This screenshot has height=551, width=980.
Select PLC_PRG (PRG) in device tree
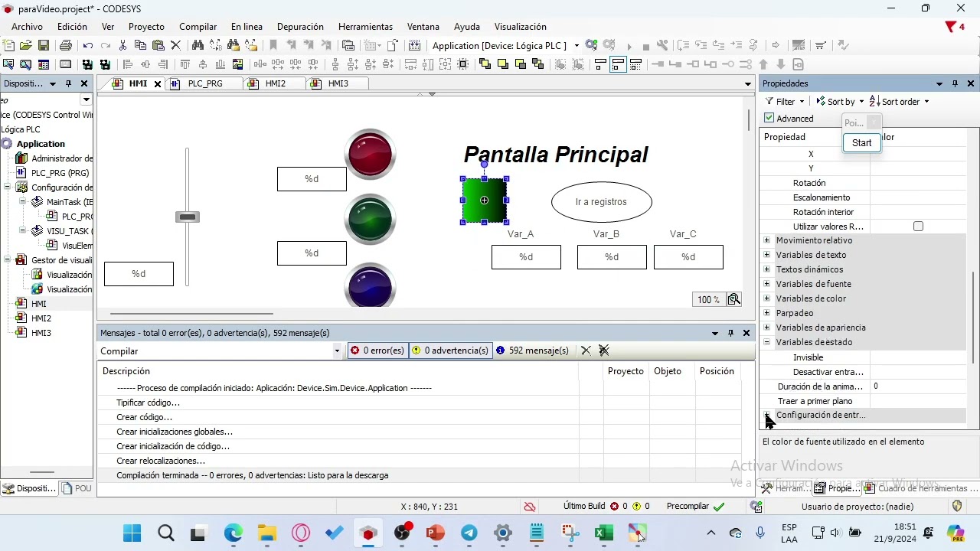coord(60,173)
